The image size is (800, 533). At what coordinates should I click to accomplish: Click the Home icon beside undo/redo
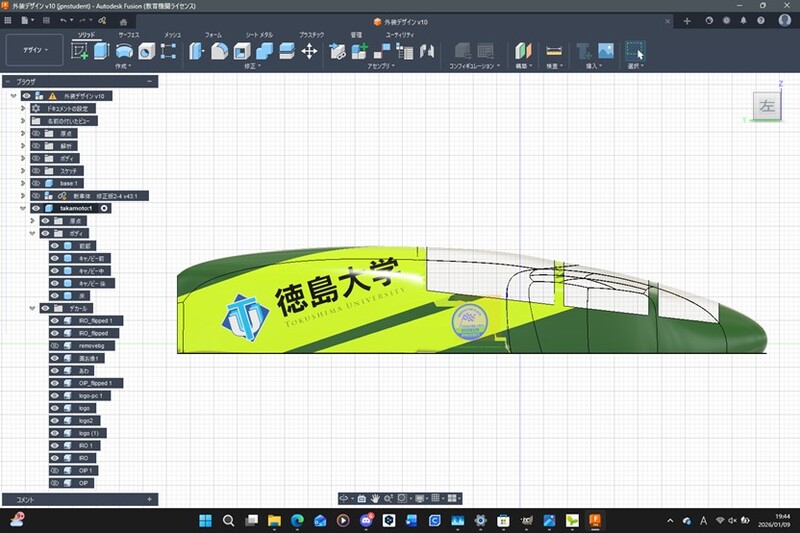(x=121, y=20)
